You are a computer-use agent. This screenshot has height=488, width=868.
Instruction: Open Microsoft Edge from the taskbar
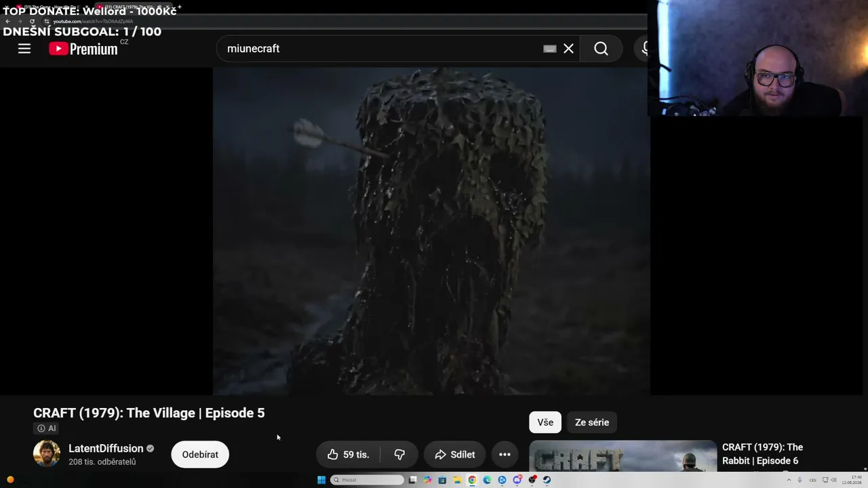tap(487, 480)
